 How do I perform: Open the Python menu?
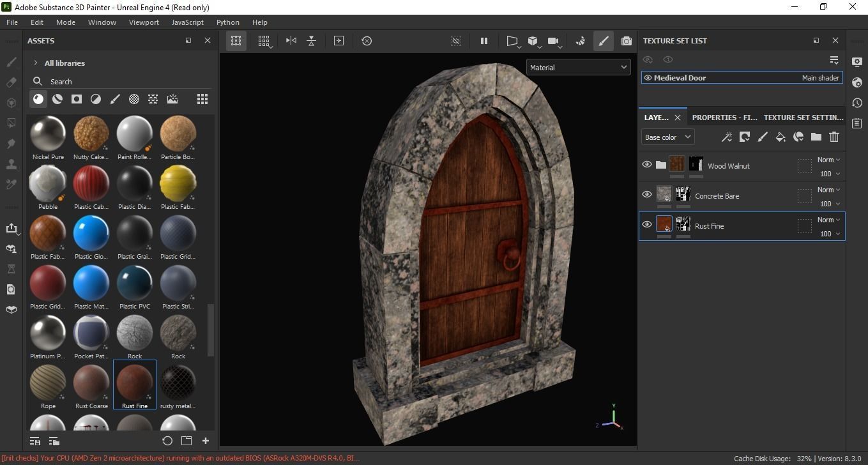[228, 22]
